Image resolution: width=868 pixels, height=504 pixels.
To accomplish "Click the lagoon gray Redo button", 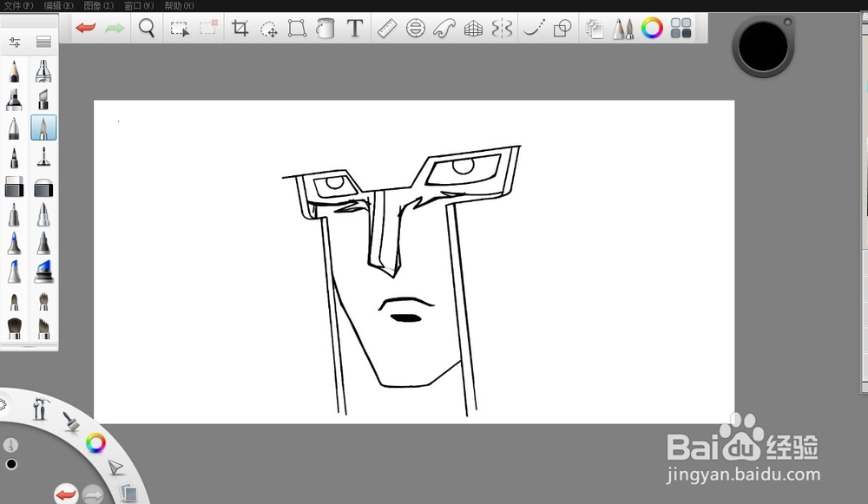I will [x=93, y=494].
